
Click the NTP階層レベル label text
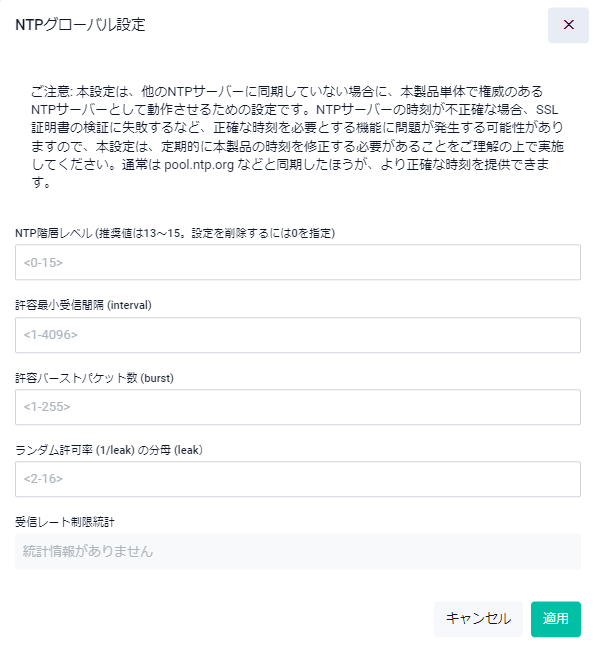[175, 233]
